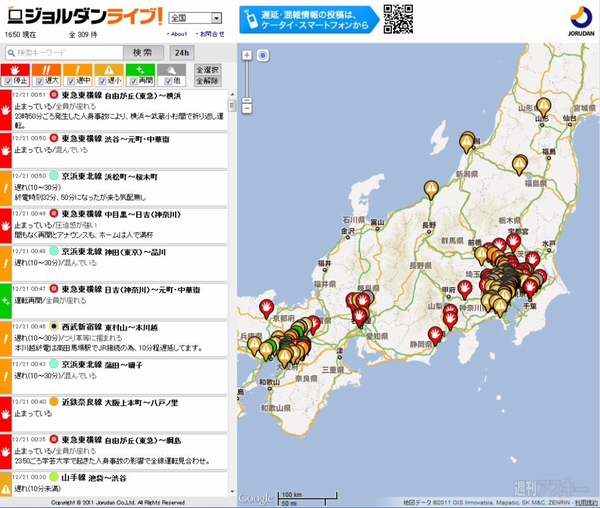Click the ジョルダンライブ logo
Viewport: 600px width, 508px height.
point(85,17)
